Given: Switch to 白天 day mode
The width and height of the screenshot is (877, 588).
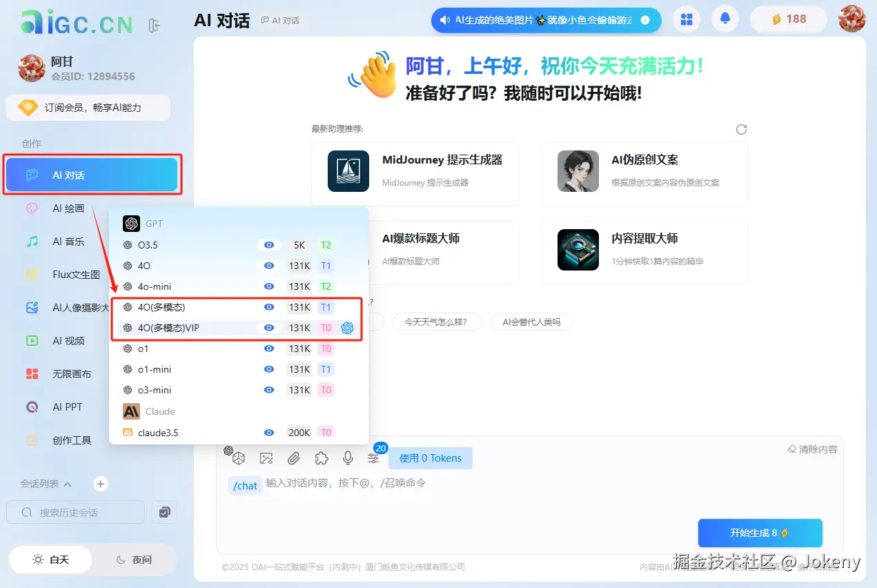Looking at the screenshot, I should point(51,560).
